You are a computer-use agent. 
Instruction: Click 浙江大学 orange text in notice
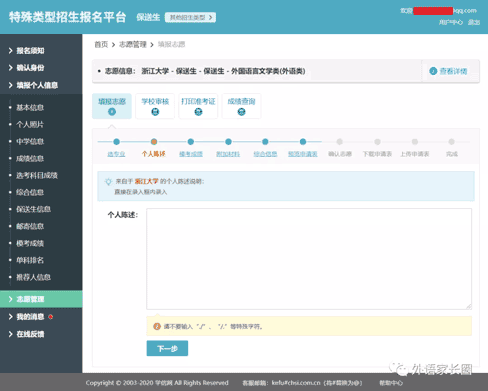point(146,181)
